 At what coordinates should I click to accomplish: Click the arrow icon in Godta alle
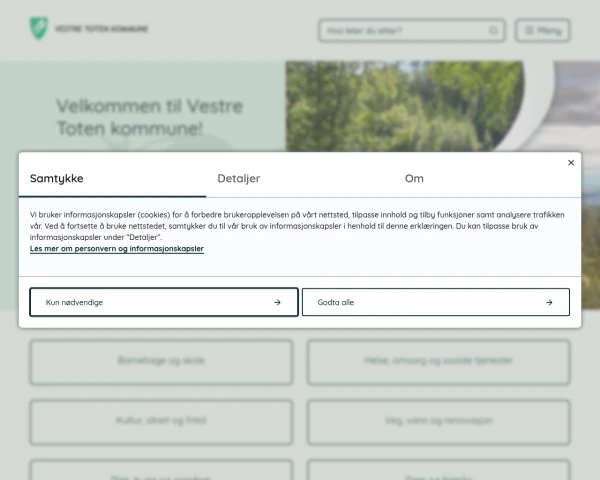549,302
